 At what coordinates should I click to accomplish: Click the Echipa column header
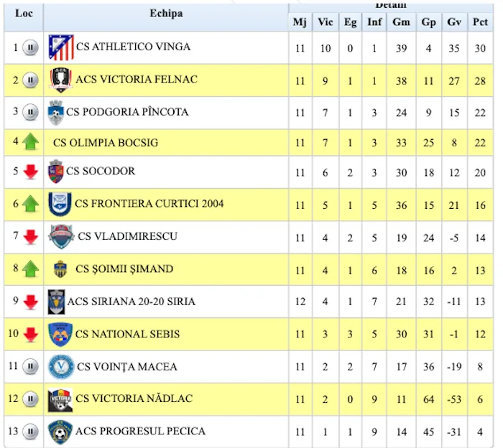166,14
